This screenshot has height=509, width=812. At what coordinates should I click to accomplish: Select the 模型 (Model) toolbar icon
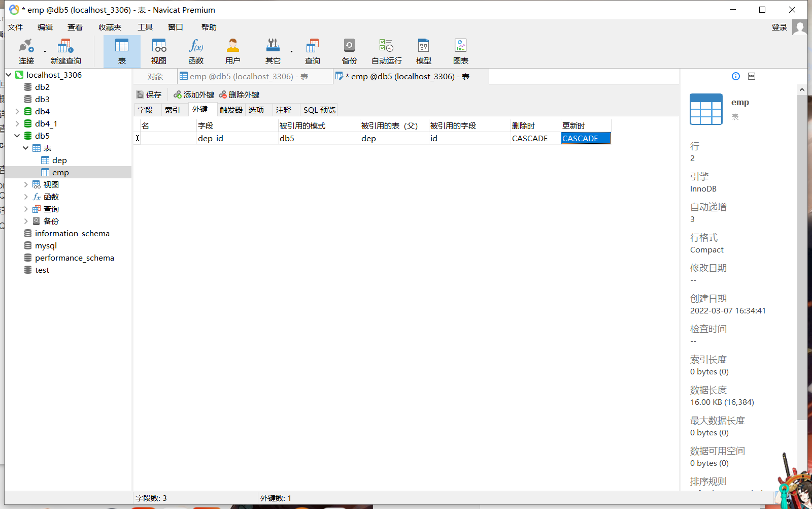[423, 51]
